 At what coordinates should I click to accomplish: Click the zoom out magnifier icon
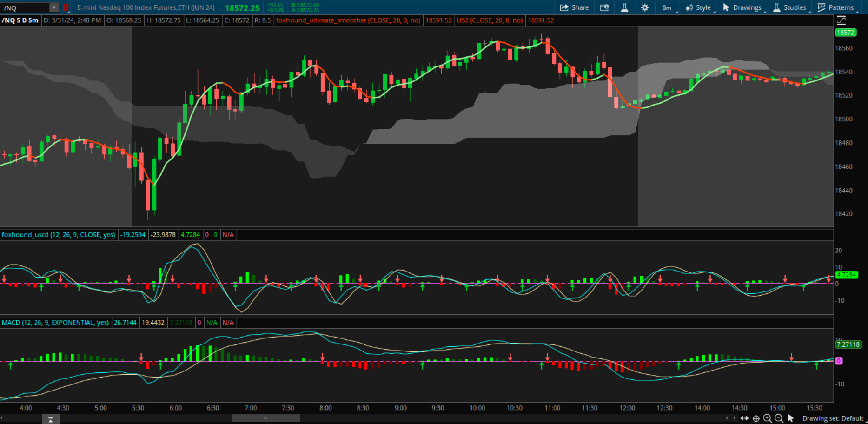pyautogui.click(x=779, y=418)
